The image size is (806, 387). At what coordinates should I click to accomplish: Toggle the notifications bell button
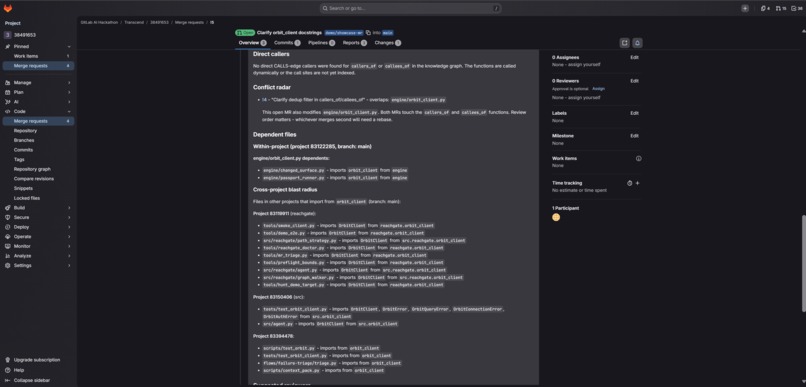point(637,43)
